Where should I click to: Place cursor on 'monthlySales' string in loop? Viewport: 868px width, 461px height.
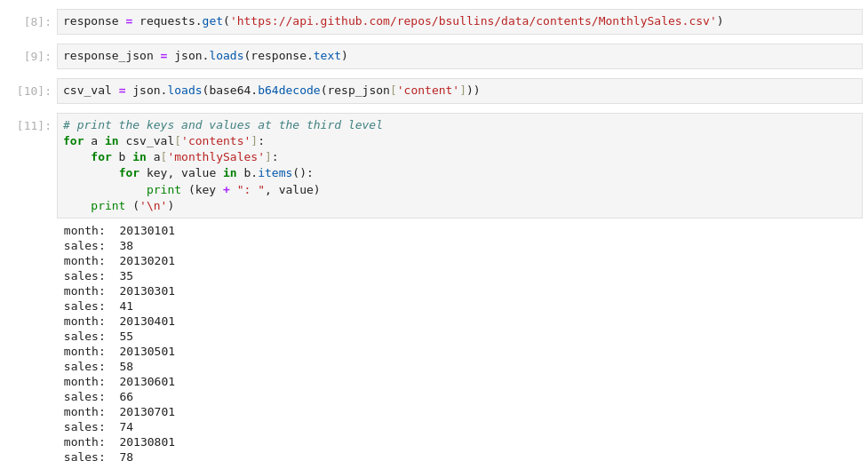click(x=216, y=157)
